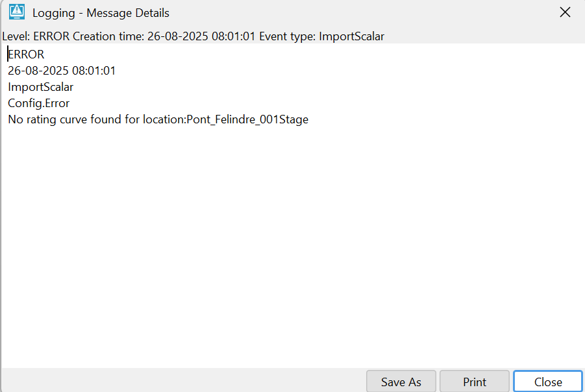Click empty button bar area left of Save As
This screenshot has height=392, width=585.
[x=183, y=380]
